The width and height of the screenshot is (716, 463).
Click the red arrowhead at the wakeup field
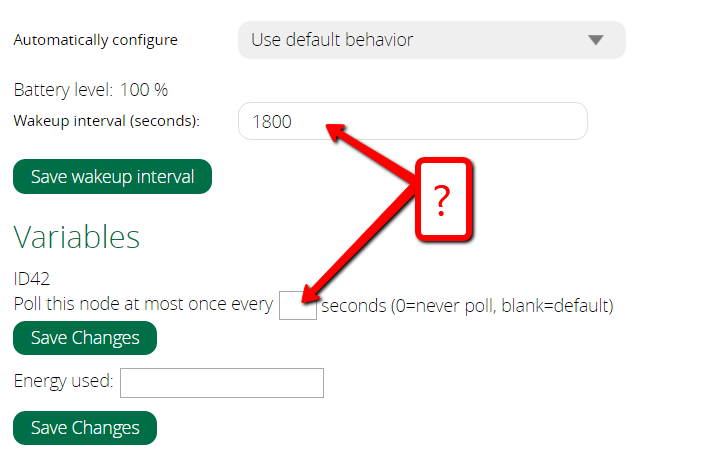click(x=338, y=131)
